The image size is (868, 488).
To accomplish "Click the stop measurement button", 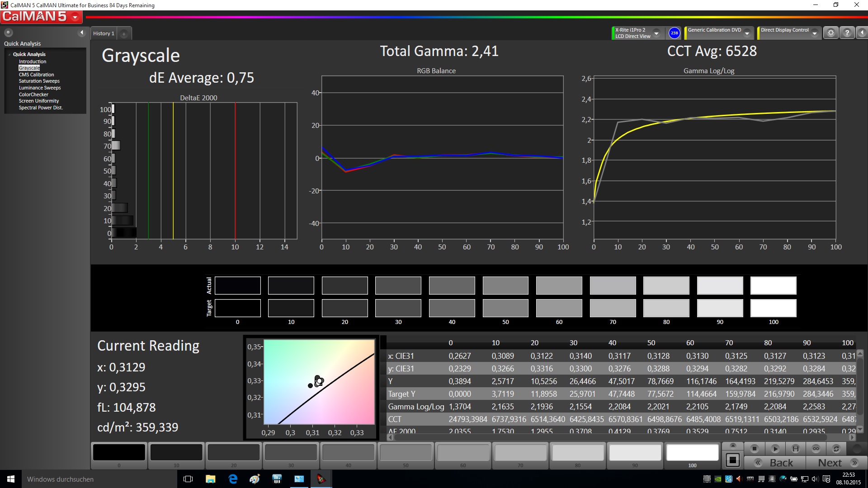I will click(754, 449).
